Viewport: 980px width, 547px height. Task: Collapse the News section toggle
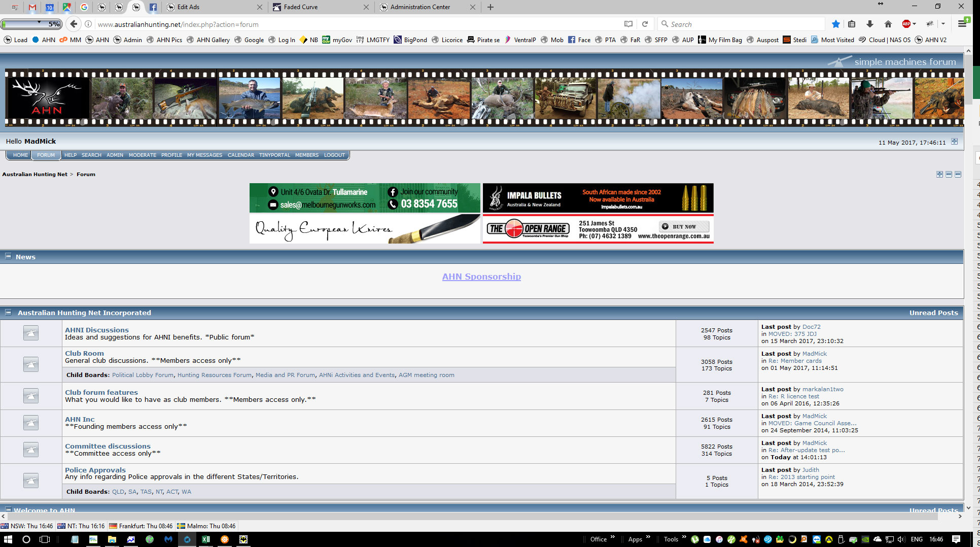8,256
